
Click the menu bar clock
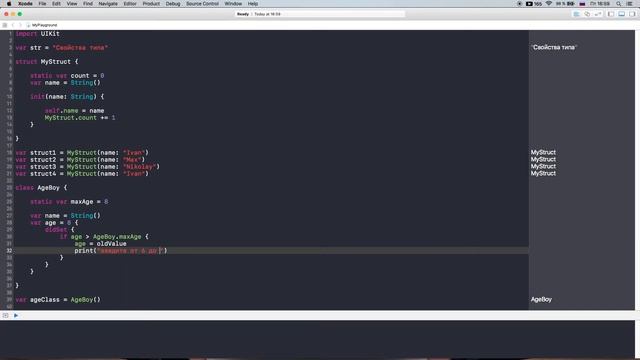pyautogui.click(x=600, y=4)
